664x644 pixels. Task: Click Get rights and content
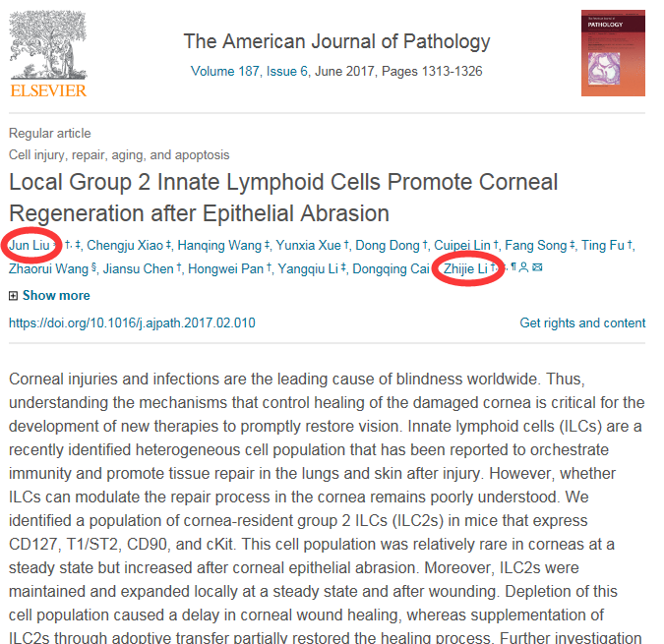click(x=582, y=323)
